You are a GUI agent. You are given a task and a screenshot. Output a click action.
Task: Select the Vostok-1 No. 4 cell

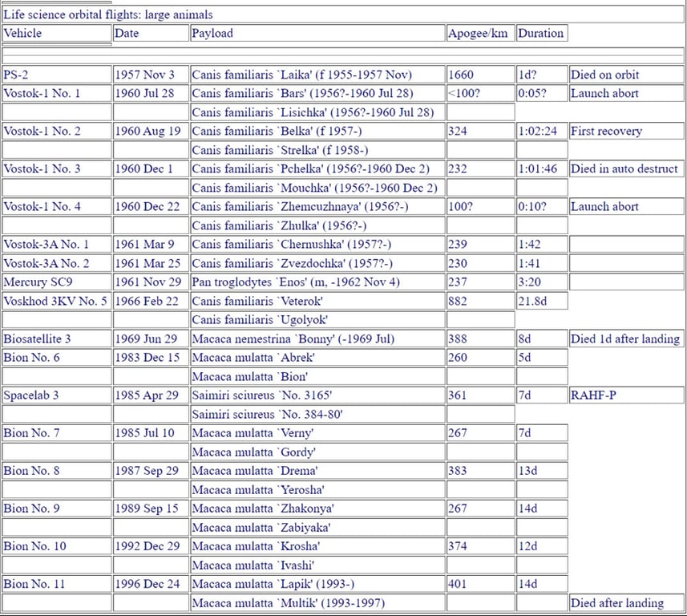pyautogui.click(x=57, y=206)
